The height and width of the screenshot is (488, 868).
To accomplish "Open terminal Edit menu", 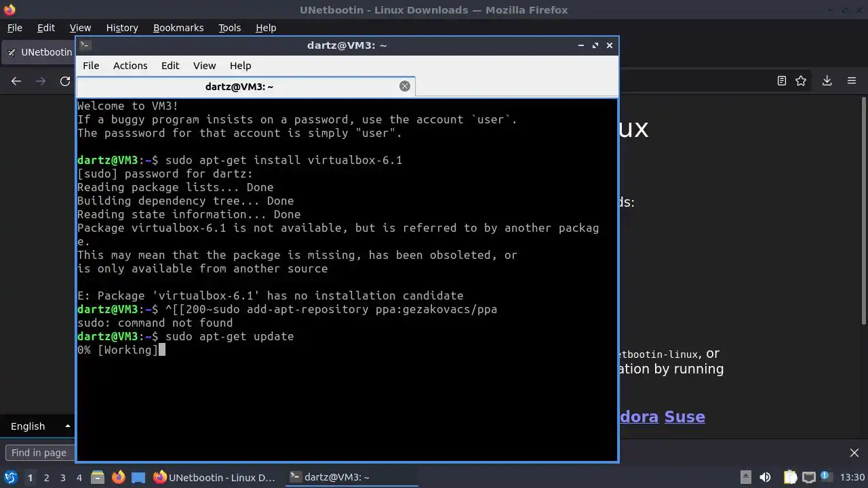I will tap(170, 66).
